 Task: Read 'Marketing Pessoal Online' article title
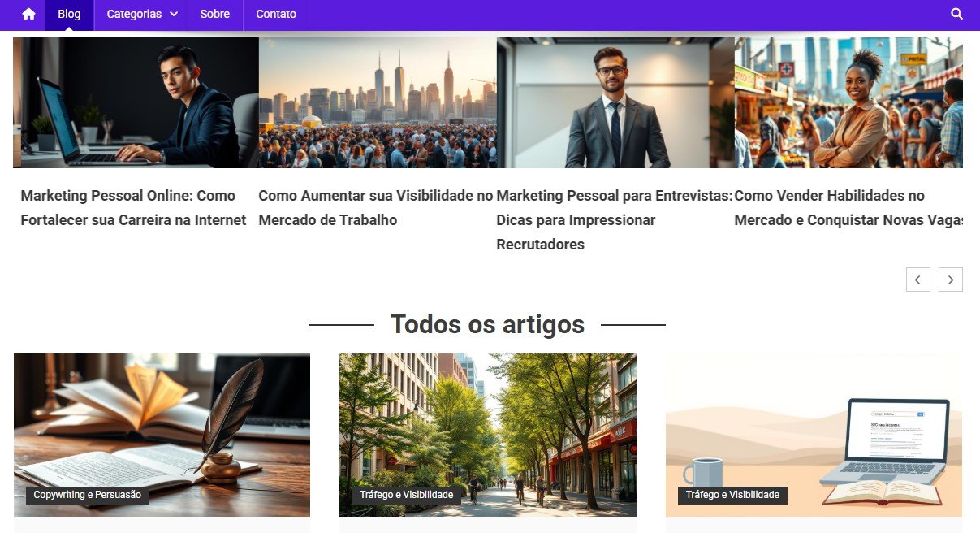pos(133,208)
